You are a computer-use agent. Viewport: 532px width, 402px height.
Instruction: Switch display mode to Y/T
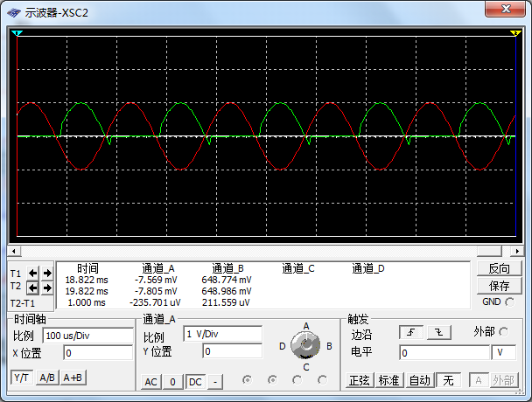point(22,378)
